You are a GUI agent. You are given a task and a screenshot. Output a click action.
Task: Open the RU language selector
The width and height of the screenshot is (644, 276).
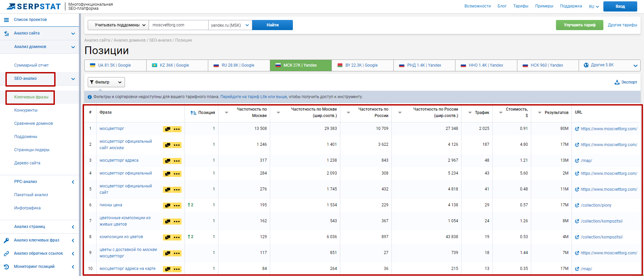coord(594,7)
